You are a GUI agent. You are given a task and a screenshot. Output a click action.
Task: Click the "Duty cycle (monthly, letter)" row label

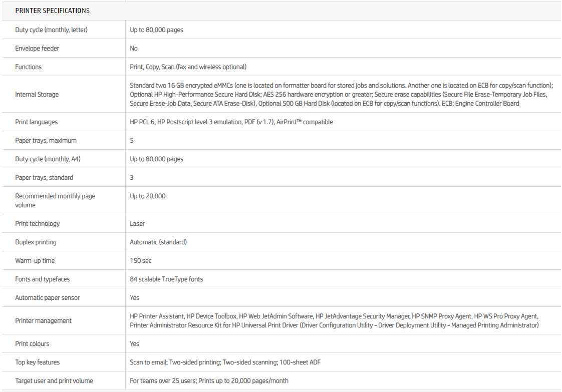click(51, 30)
